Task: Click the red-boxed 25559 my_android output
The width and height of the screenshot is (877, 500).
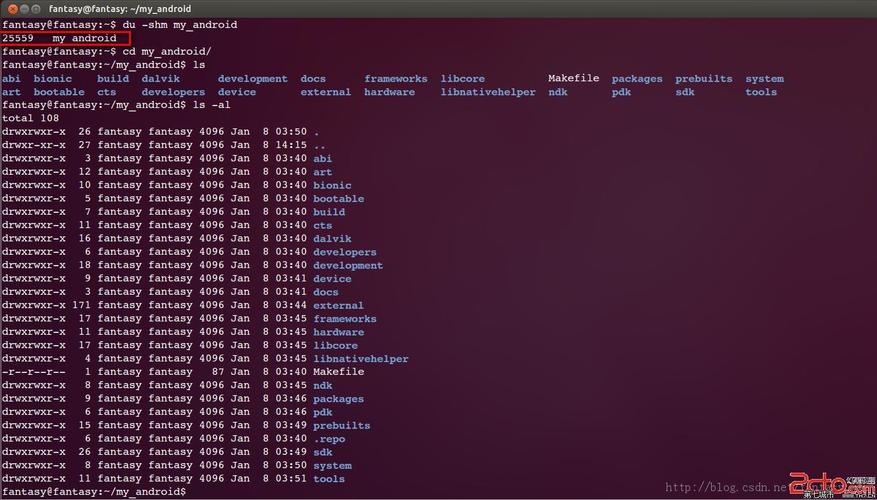Action: pyautogui.click(x=65, y=38)
